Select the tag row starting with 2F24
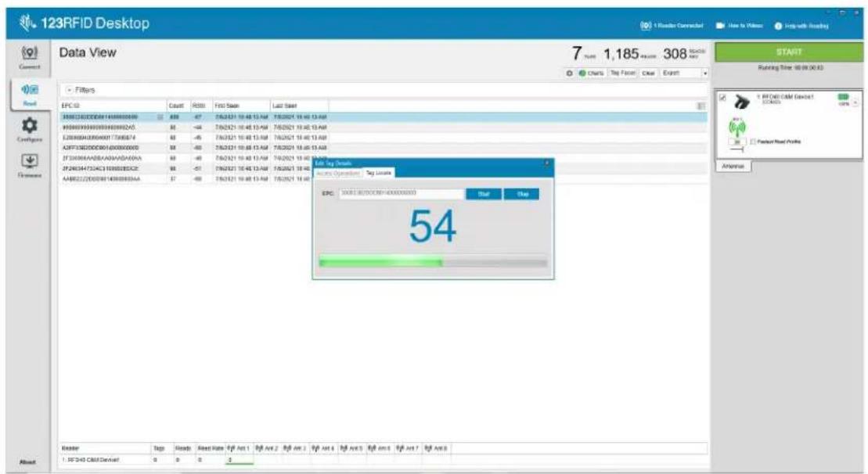 click(x=186, y=169)
